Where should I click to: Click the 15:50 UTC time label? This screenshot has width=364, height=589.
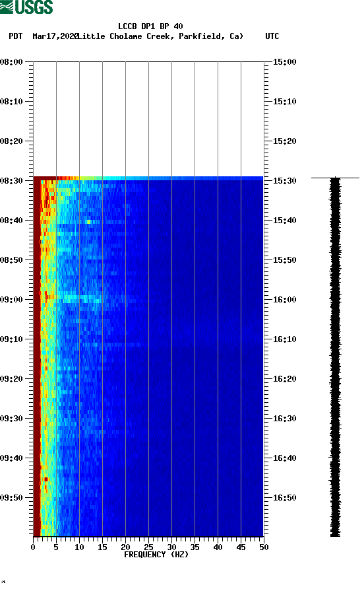pos(284,260)
